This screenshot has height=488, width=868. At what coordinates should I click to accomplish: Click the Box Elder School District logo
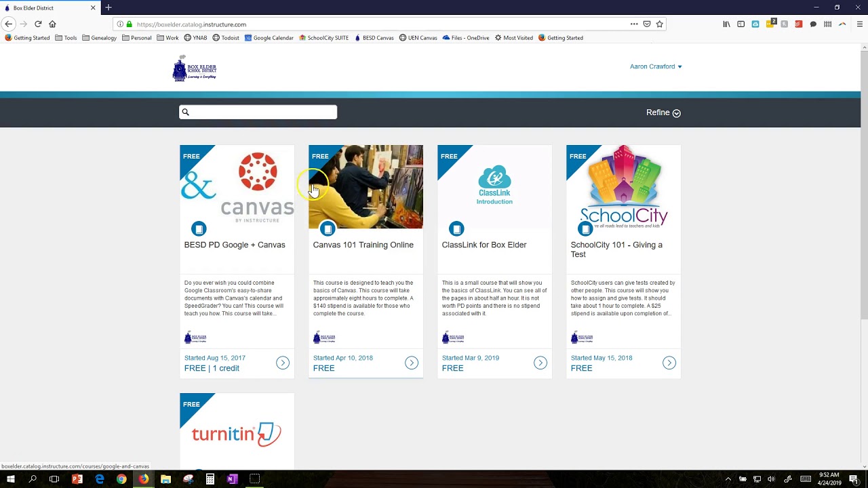pyautogui.click(x=195, y=68)
